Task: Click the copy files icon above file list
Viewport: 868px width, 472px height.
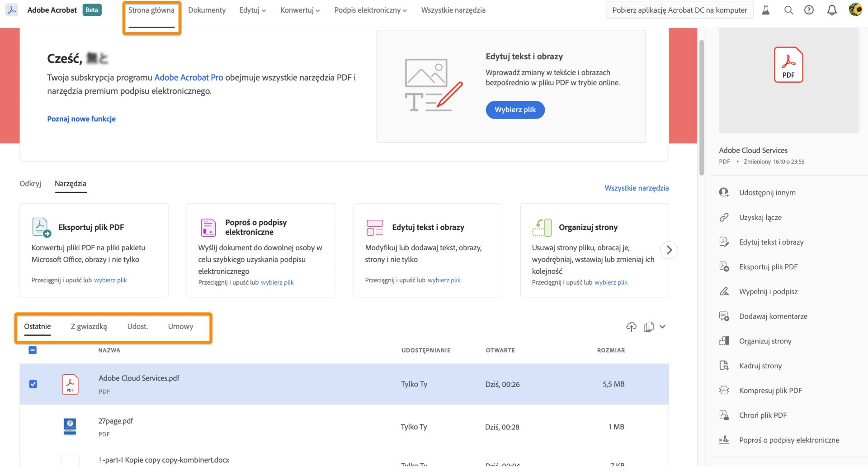Action: coord(649,326)
